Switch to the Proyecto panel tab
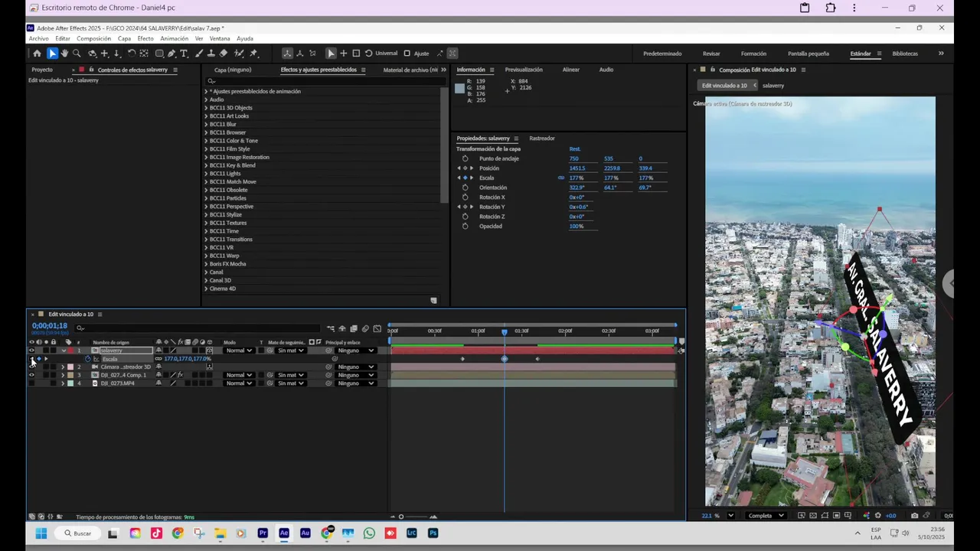 click(42, 70)
